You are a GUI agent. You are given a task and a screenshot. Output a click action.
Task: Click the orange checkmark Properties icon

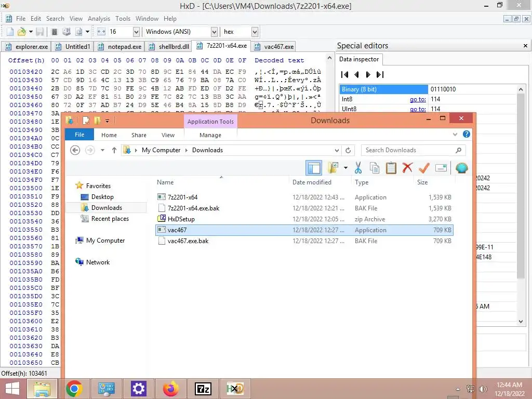424,168
